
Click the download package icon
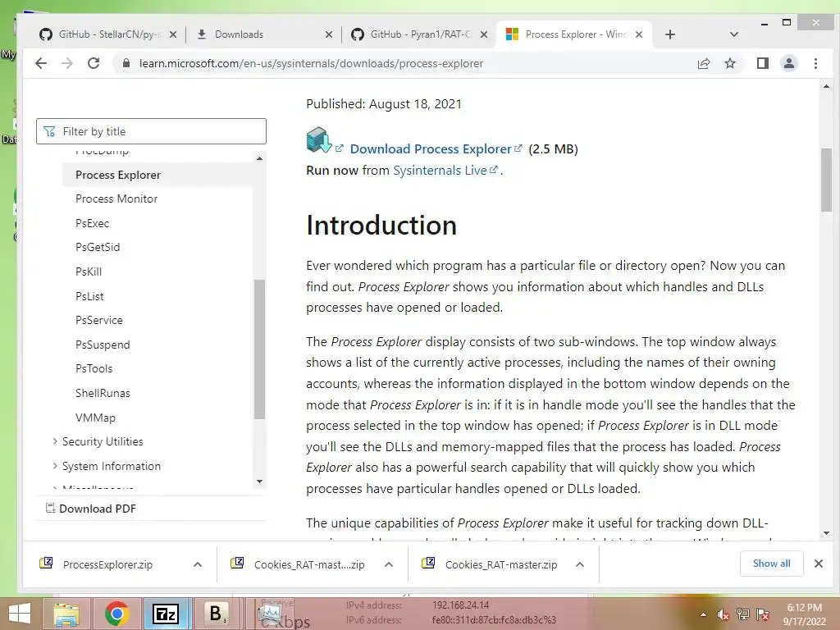(x=319, y=140)
